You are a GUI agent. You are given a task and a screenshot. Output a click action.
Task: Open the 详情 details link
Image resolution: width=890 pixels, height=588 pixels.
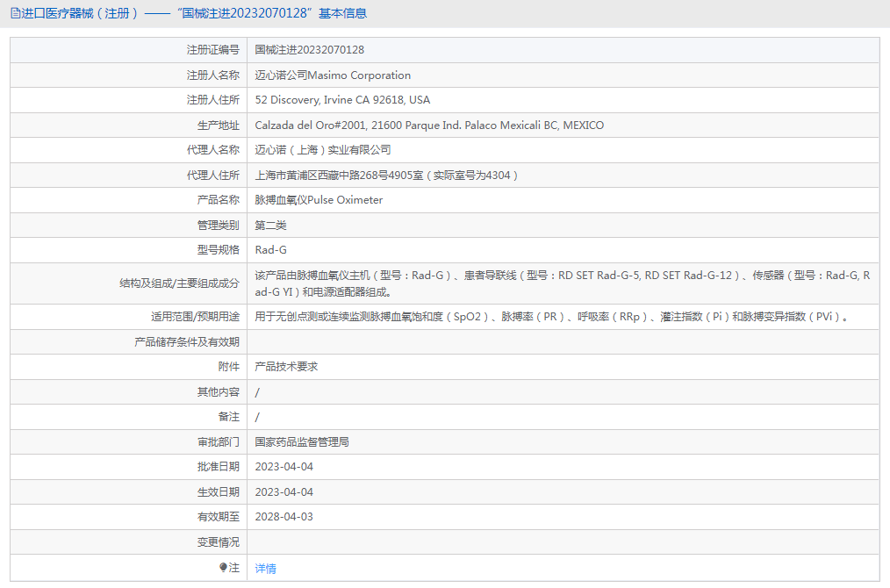(265, 568)
